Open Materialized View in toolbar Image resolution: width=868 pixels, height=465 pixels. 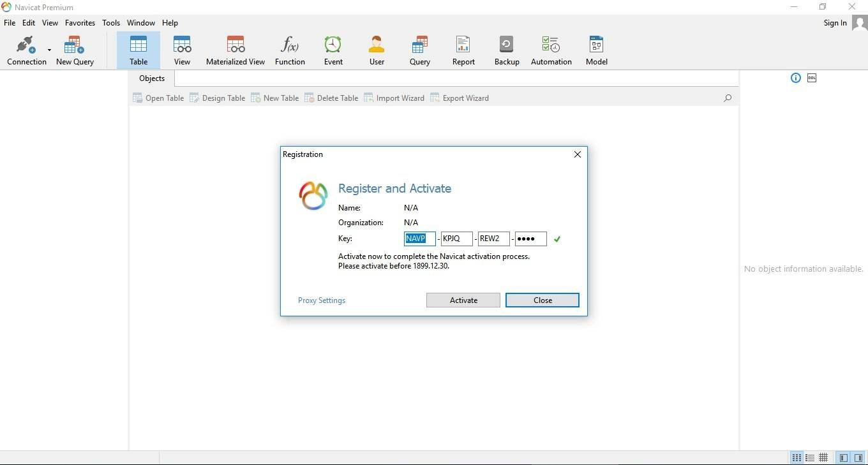tap(236, 51)
